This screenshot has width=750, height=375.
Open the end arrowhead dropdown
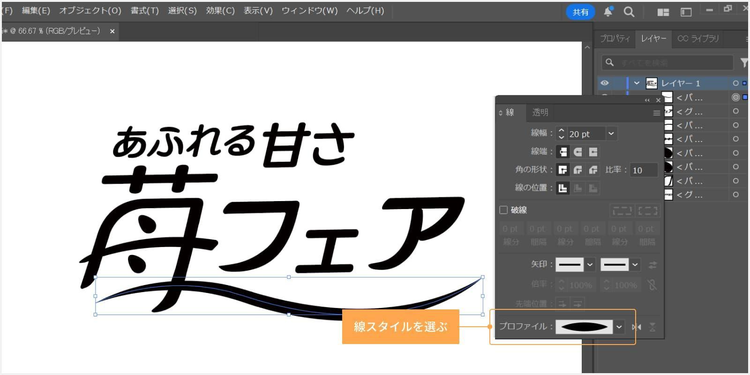635,265
